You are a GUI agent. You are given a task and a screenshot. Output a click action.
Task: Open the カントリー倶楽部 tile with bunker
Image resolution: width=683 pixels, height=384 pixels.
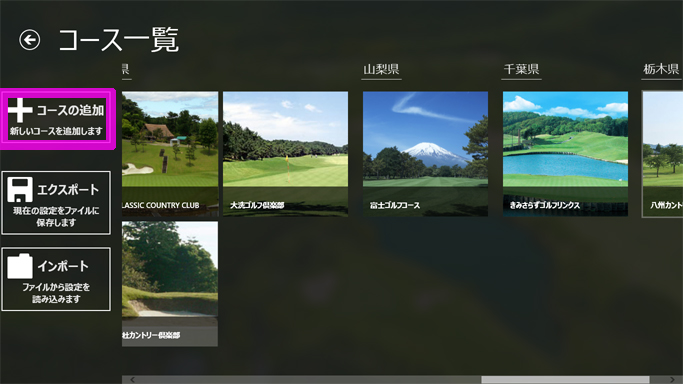170,284
